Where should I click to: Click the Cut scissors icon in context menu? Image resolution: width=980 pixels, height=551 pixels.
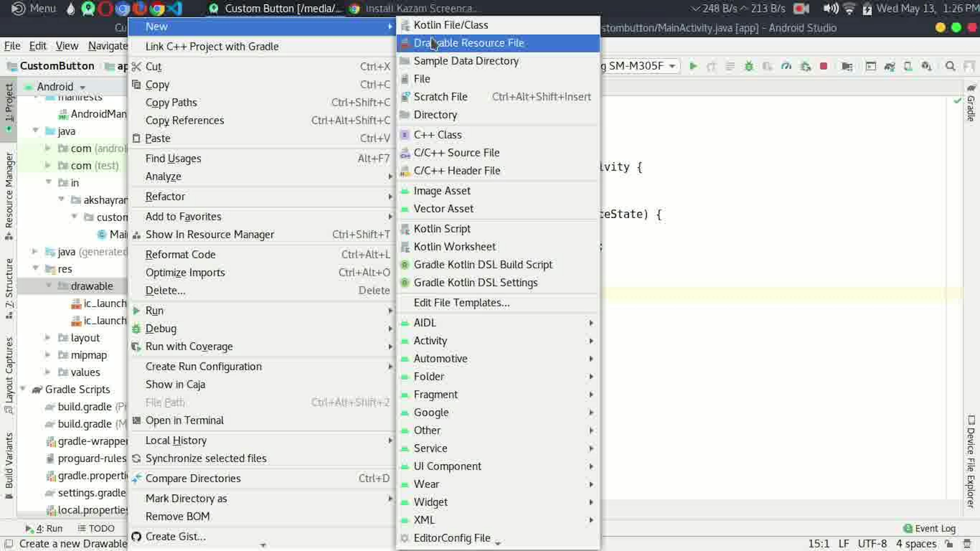[x=136, y=67]
